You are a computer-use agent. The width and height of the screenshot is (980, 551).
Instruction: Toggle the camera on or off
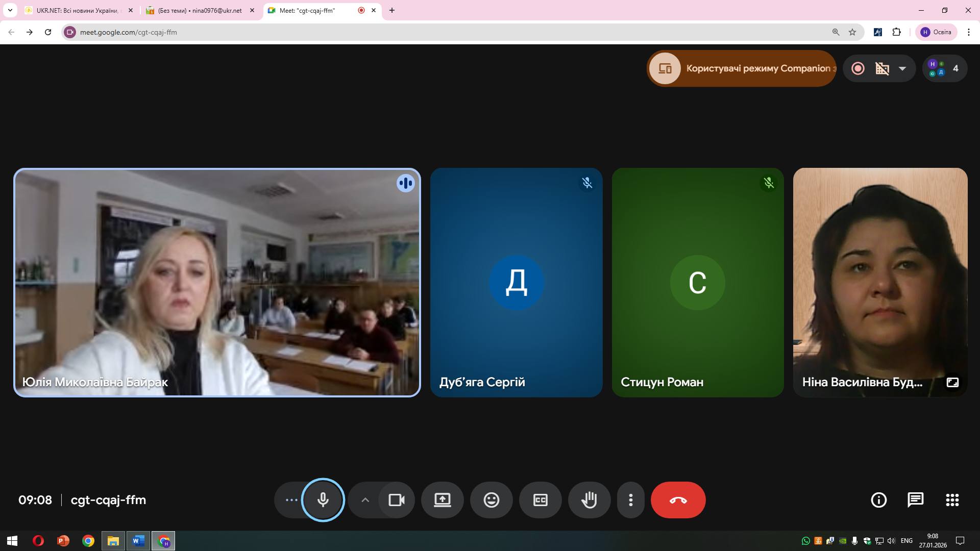coord(397,500)
